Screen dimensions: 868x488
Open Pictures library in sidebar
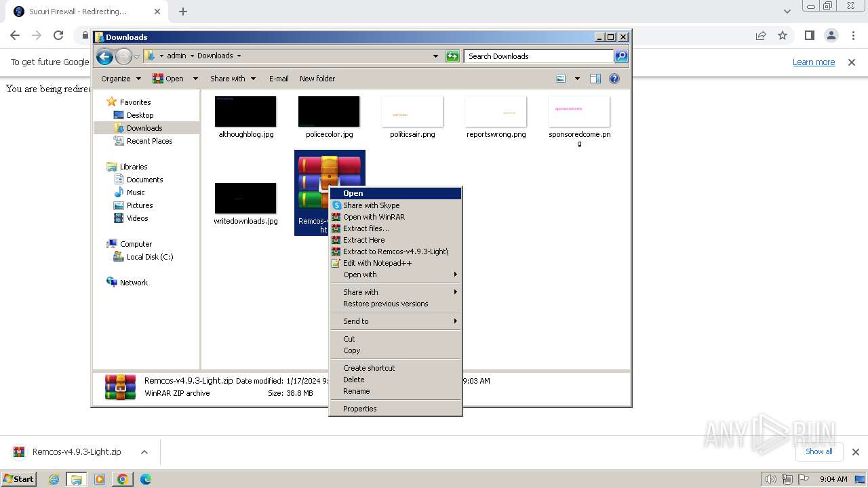coord(140,205)
